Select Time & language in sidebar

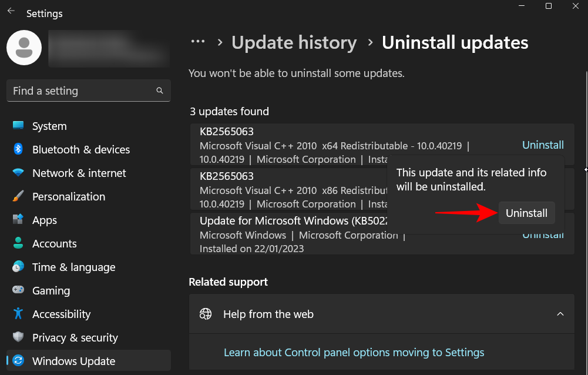(18, 267)
